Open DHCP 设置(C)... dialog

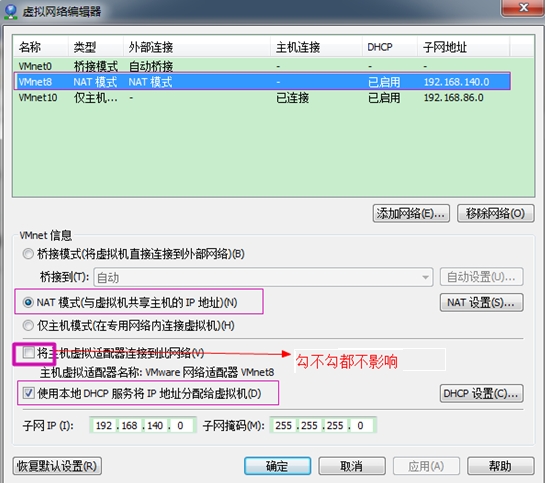pos(481,393)
